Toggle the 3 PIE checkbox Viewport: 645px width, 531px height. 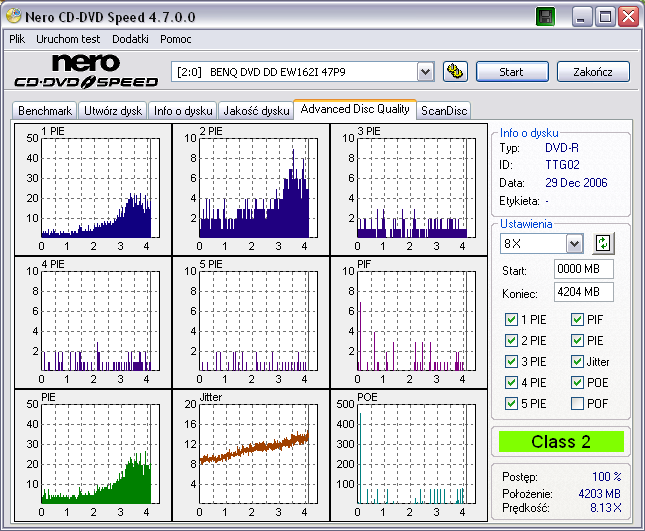click(x=511, y=362)
